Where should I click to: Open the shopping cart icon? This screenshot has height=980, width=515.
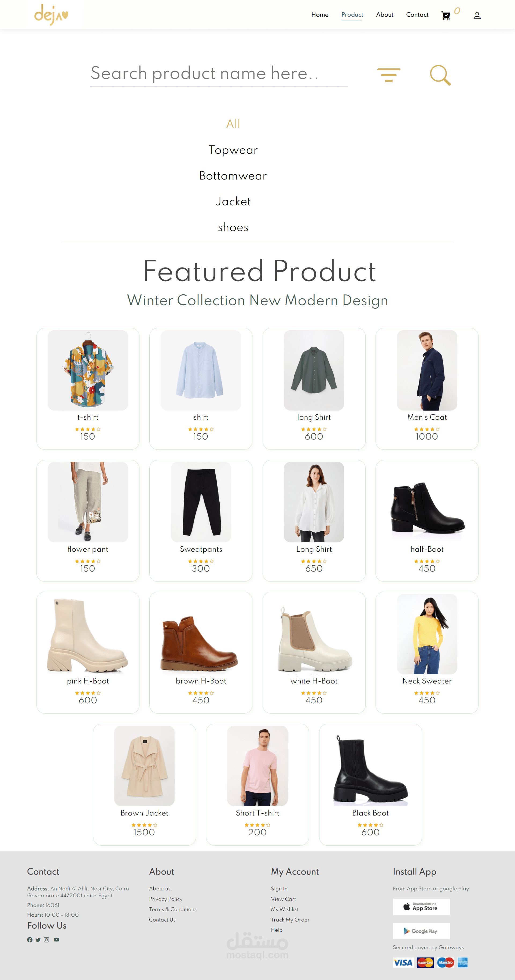coord(446,16)
